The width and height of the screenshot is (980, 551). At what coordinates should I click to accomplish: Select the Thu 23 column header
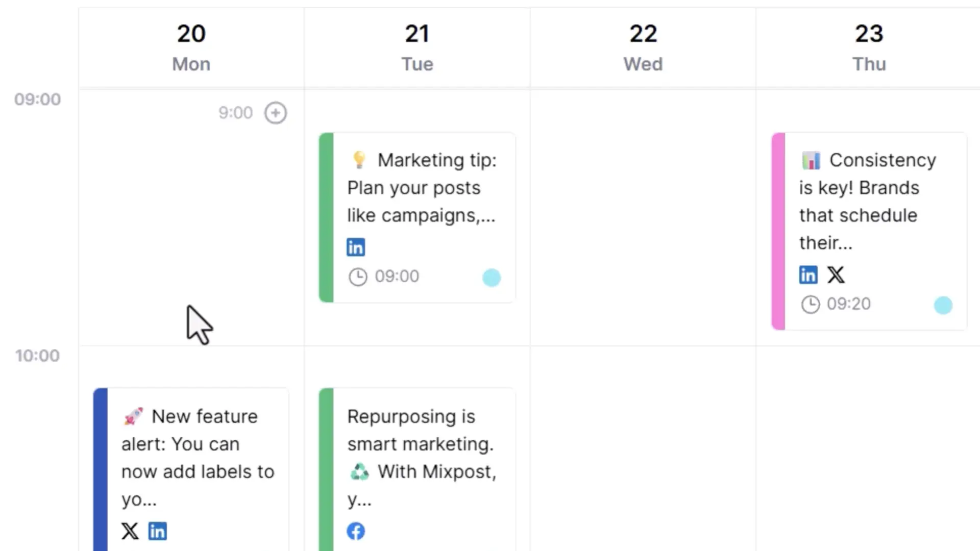coord(869,46)
